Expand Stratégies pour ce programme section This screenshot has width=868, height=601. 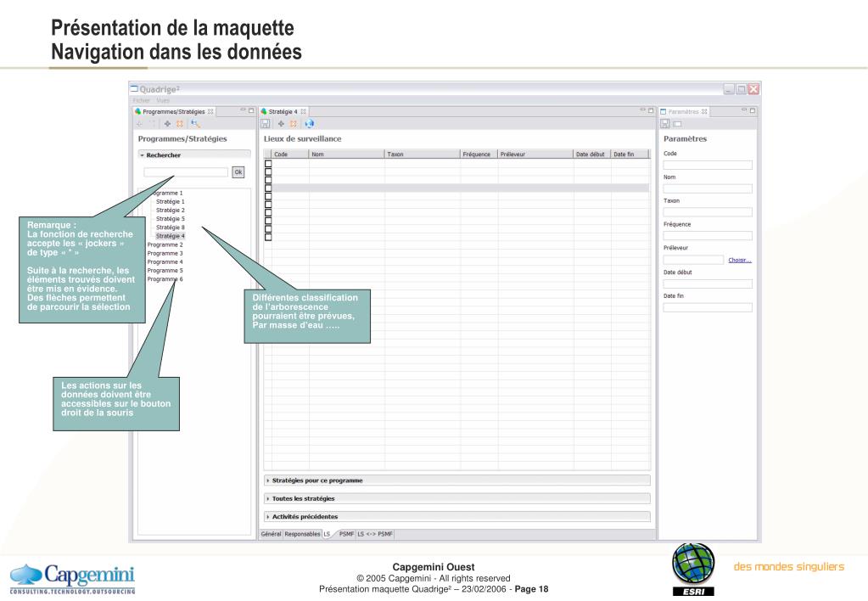(x=268, y=480)
